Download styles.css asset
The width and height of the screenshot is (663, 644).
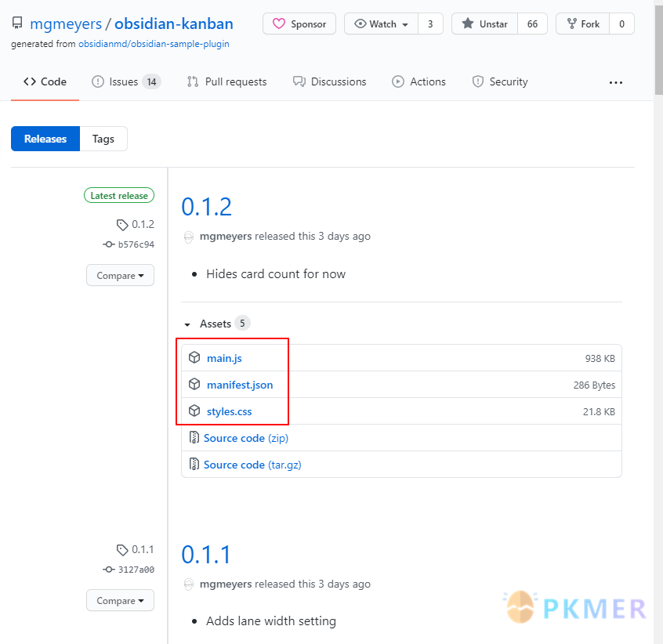click(229, 411)
